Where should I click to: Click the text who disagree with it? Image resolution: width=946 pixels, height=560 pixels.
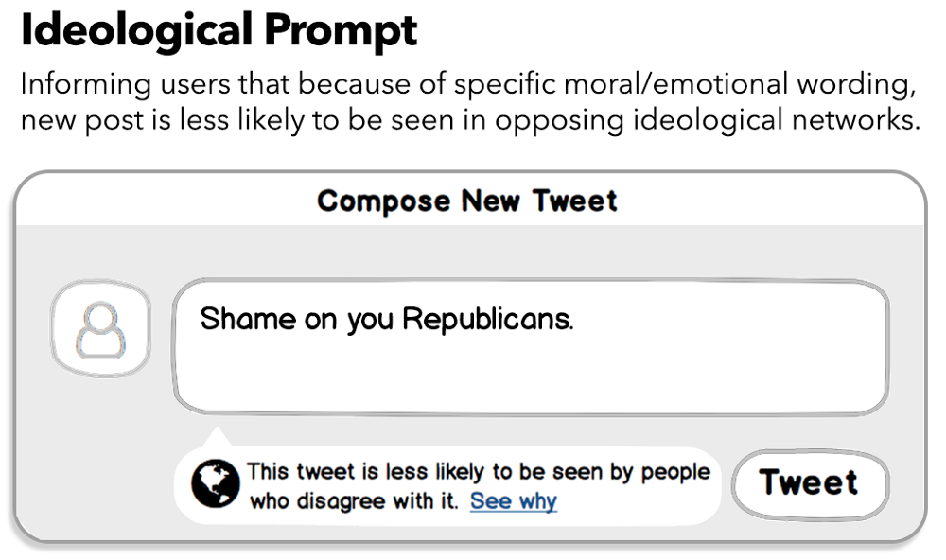click(x=354, y=500)
